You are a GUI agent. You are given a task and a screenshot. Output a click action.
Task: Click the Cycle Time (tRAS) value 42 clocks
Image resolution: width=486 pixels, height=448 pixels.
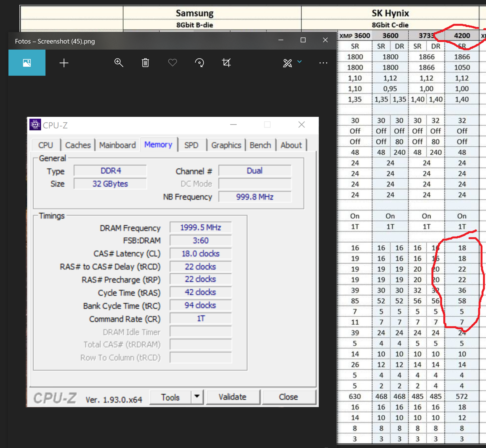pyautogui.click(x=201, y=292)
